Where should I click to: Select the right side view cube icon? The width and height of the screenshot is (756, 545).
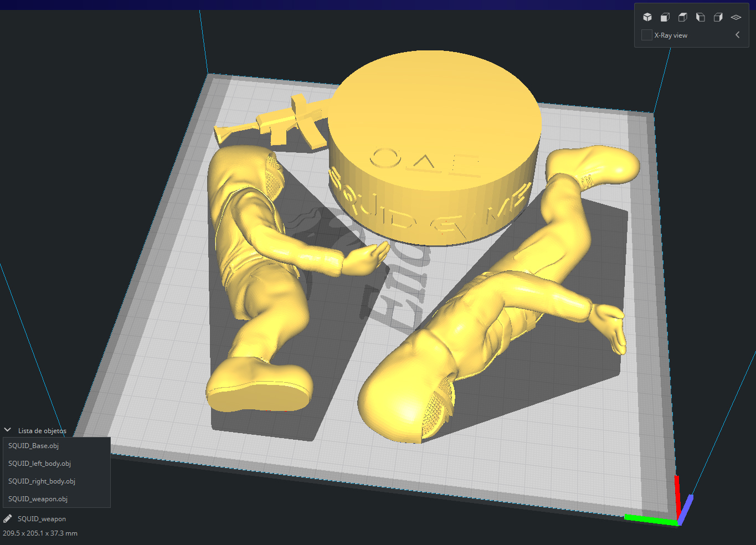tap(718, 17)
